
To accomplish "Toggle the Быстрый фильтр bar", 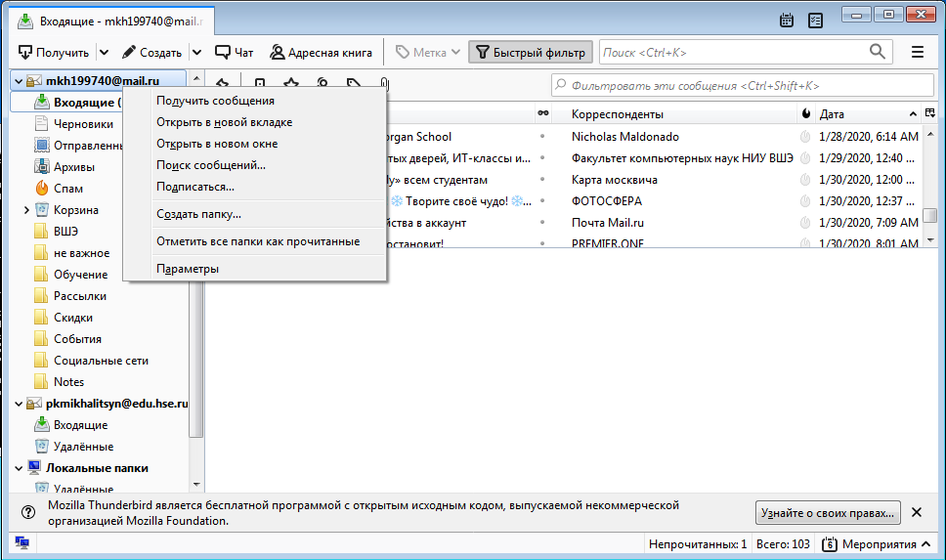I will (531, 53).
